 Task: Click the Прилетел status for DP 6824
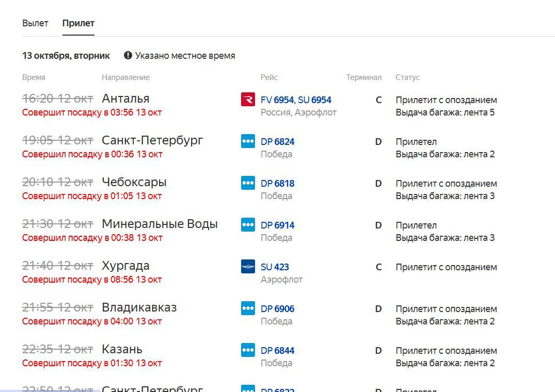(x=416, y=142)
